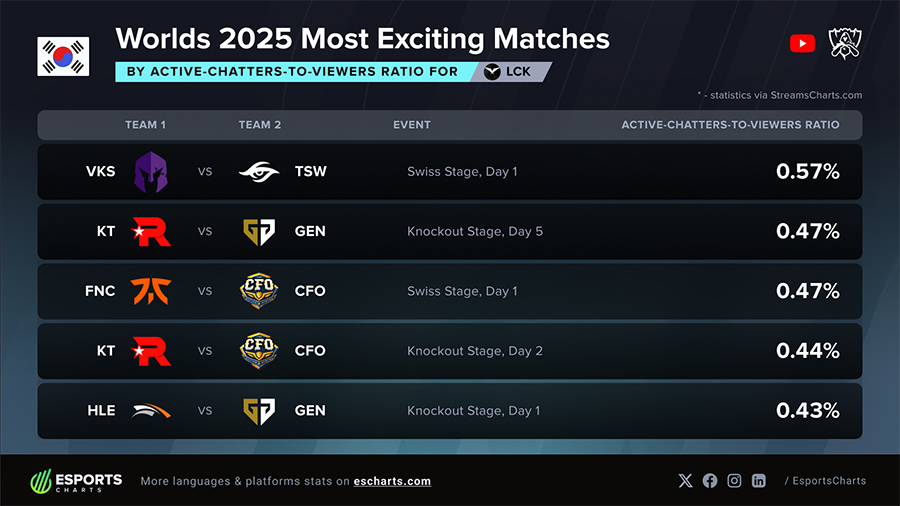Image resolution: width=900 pixels, height=506 pixels.
Task: Click the South Korea flag icon
Action: click(63, 56)
